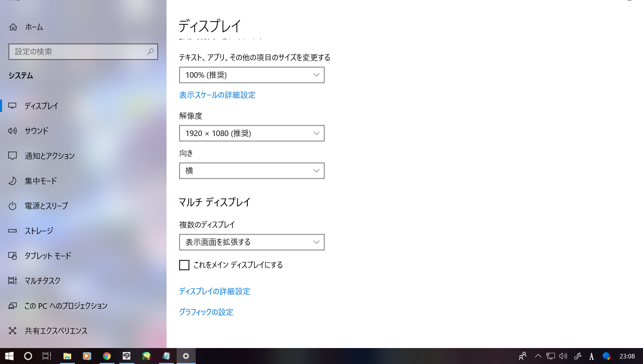The width and height of the screenshot is (643, 364).
Task: Open グラフィックの設定 link
Action: click(206, 312)
